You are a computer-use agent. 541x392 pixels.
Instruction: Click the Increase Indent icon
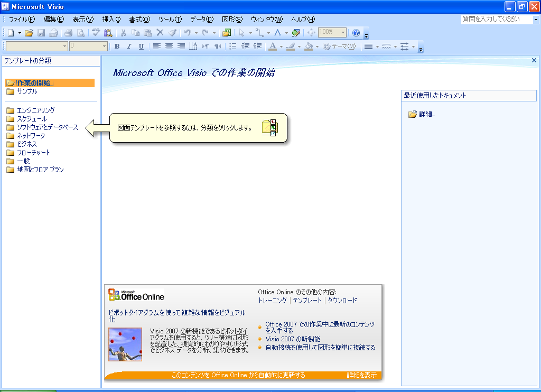257,46
